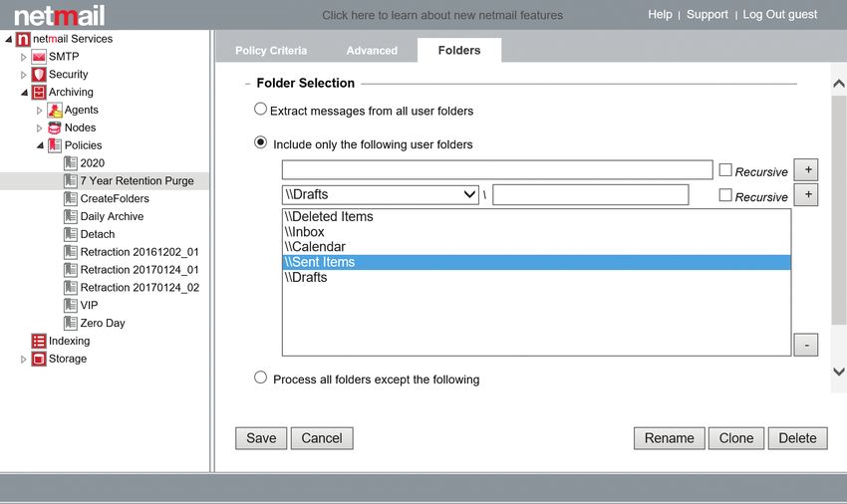
Task: Click the Retraction 20170124_02 policy icon
Action: click(x=70, y=288)
